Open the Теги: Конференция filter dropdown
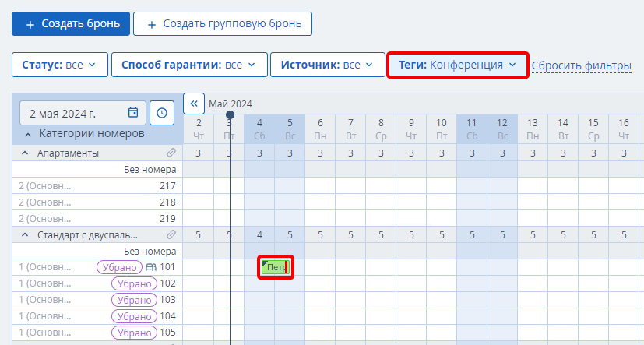 458,65
